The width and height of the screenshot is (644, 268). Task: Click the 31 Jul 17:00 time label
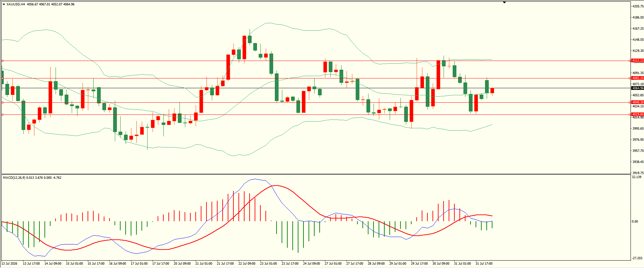click(484, 264)
